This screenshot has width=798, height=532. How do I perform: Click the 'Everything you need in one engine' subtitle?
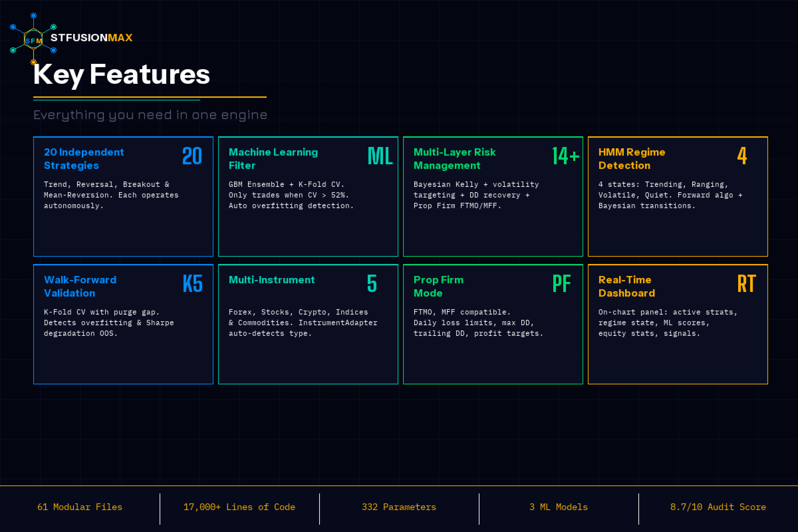pos(150,115)
